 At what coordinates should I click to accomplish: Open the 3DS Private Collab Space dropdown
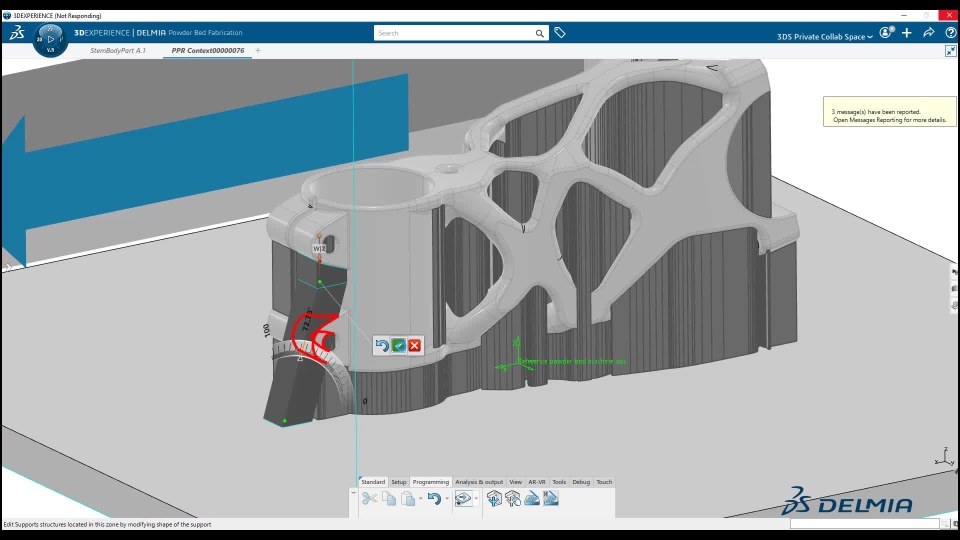(x=824, y=37)
